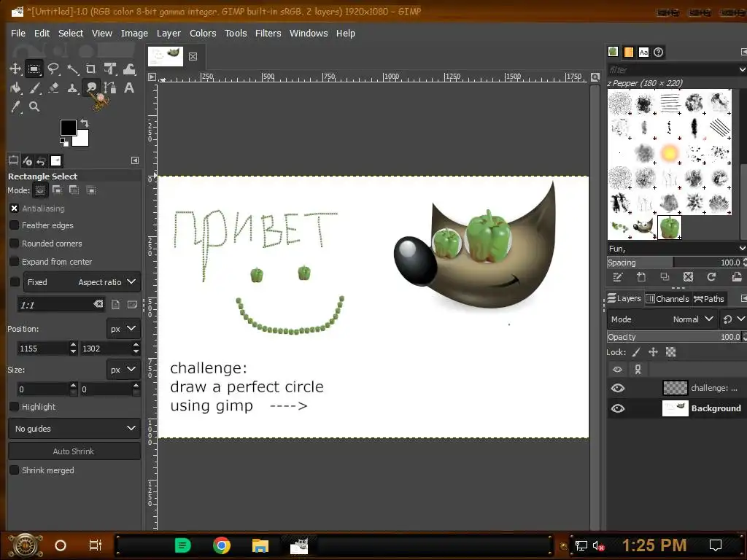Open the Undo History tab
747x560 pixels.
pos(41,161)
